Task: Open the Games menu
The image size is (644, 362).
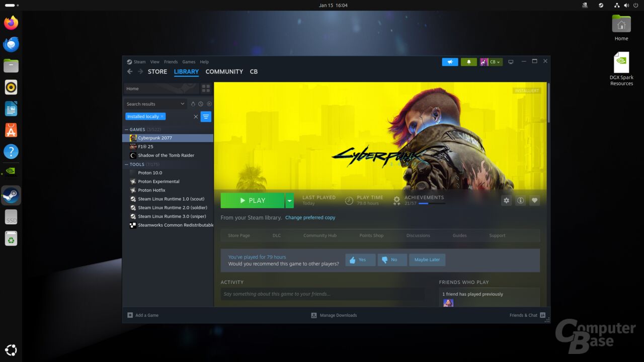Action: [189, 62]
